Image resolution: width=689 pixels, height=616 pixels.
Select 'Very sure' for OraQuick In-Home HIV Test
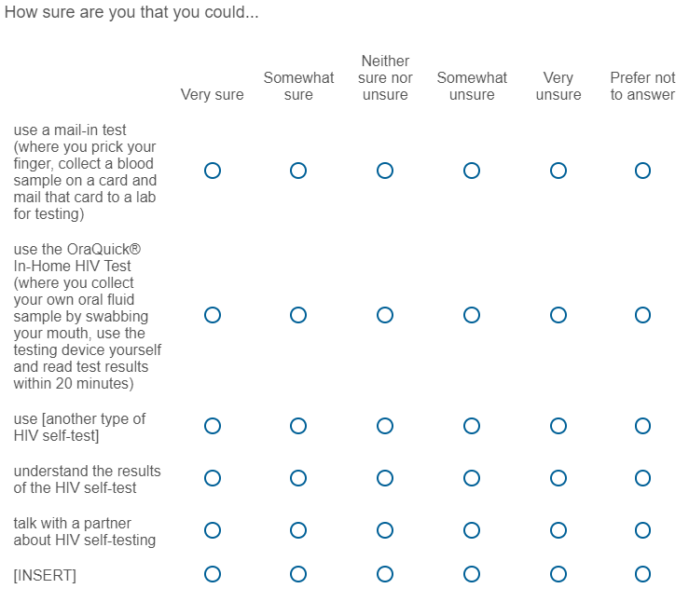(213, 315)
